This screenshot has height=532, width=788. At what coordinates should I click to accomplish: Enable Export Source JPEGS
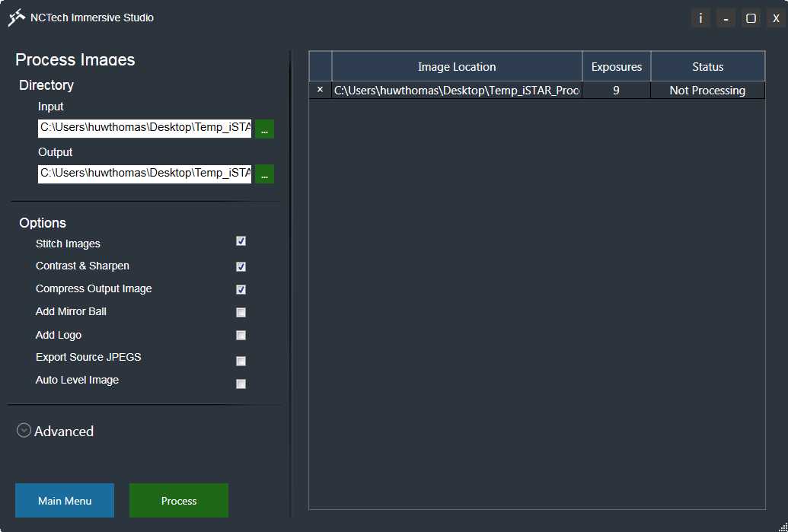click(x=241, y=362)
